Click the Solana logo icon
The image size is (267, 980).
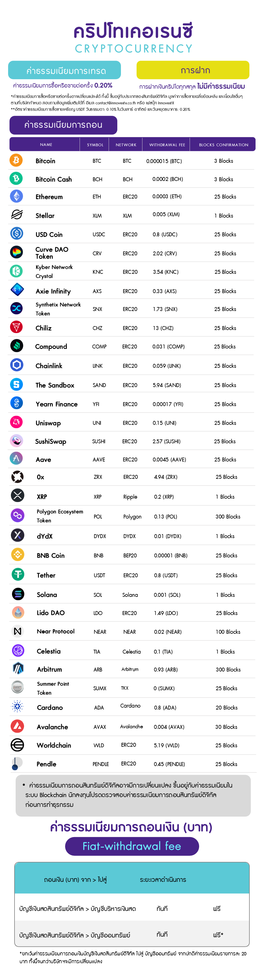click(x=18, y=594)
